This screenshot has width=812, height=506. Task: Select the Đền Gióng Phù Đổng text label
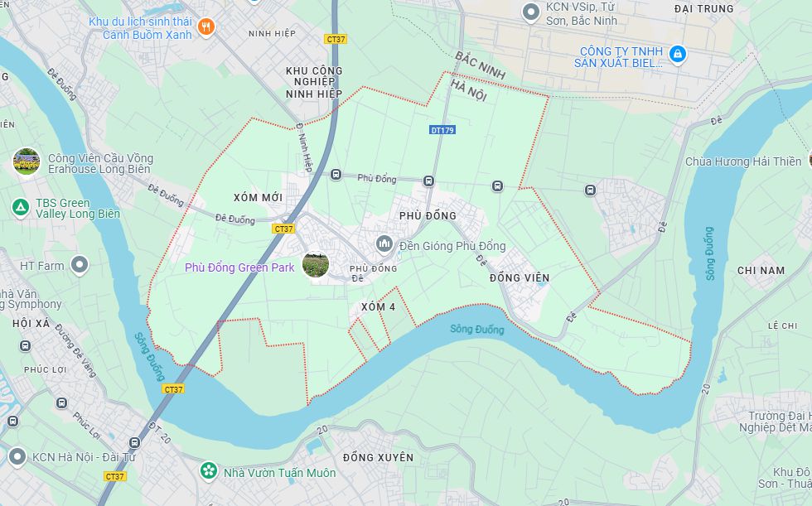(x=452, y=246)
